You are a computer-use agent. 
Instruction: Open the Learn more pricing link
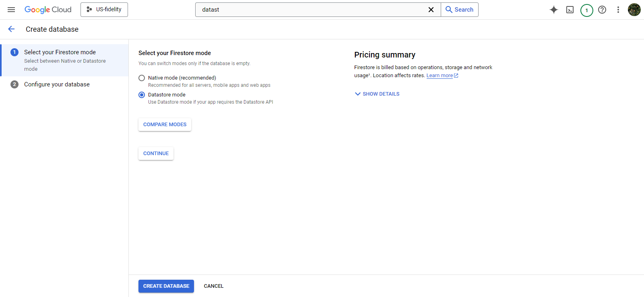point(440,76)
